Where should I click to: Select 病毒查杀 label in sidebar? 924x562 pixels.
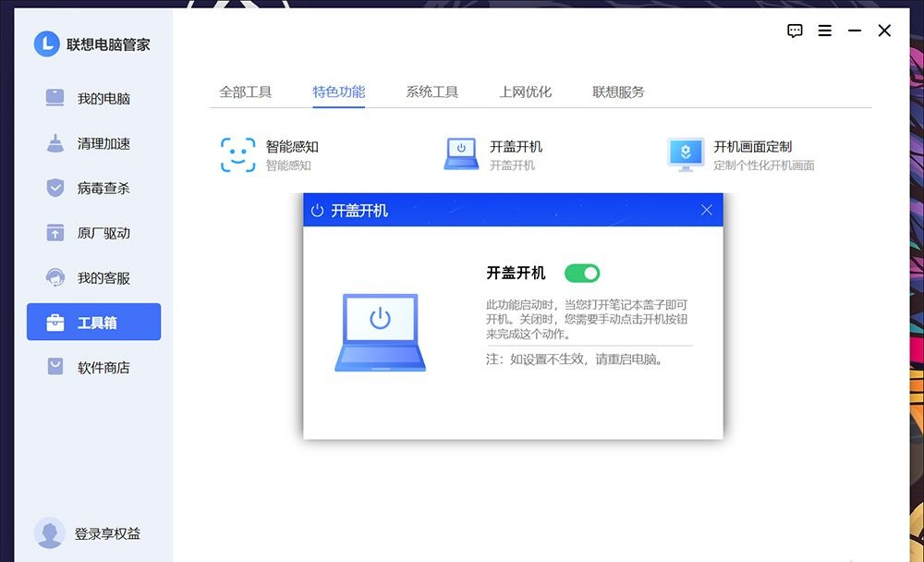(103, 189)
